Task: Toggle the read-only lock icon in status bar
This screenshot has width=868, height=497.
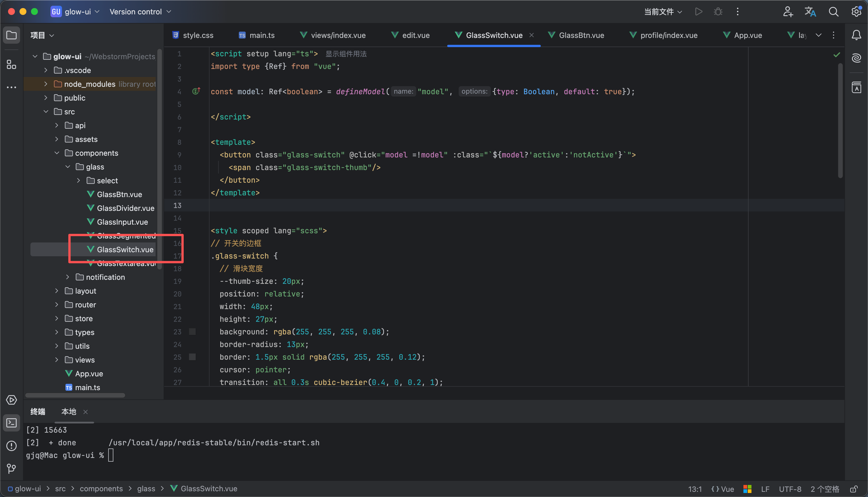Action: coord(854,489)
